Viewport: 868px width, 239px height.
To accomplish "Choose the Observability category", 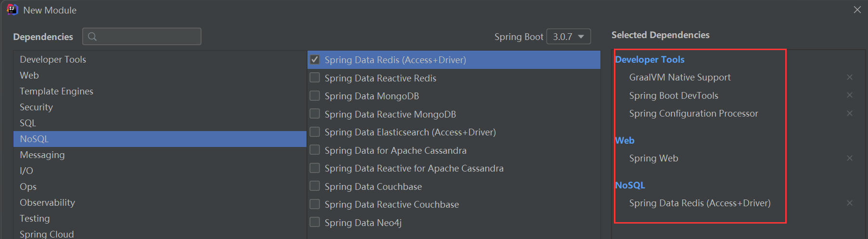I will pos(47,202).
